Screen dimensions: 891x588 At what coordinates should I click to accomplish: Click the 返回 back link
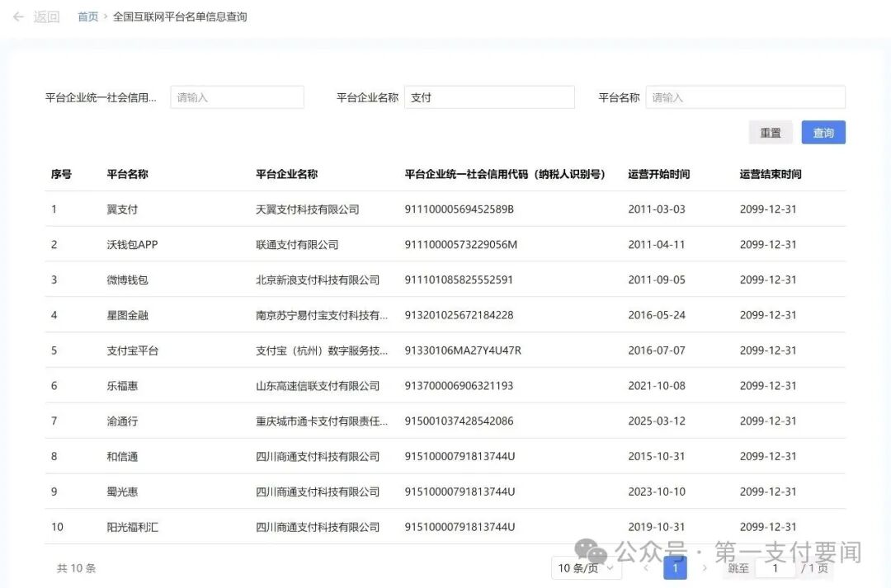[45, 16]
